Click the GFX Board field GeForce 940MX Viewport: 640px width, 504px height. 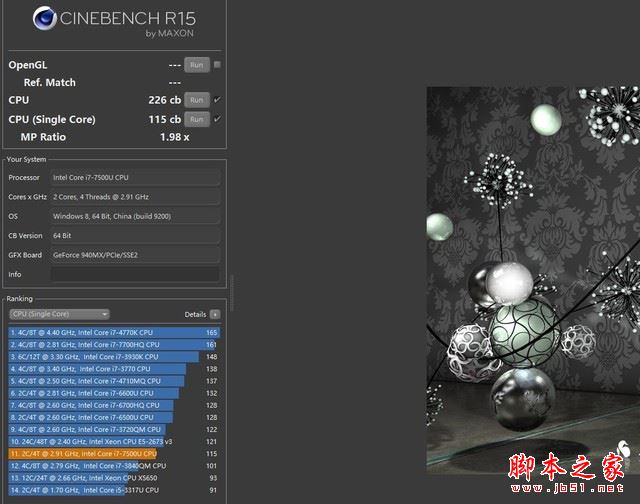(135, 255)
